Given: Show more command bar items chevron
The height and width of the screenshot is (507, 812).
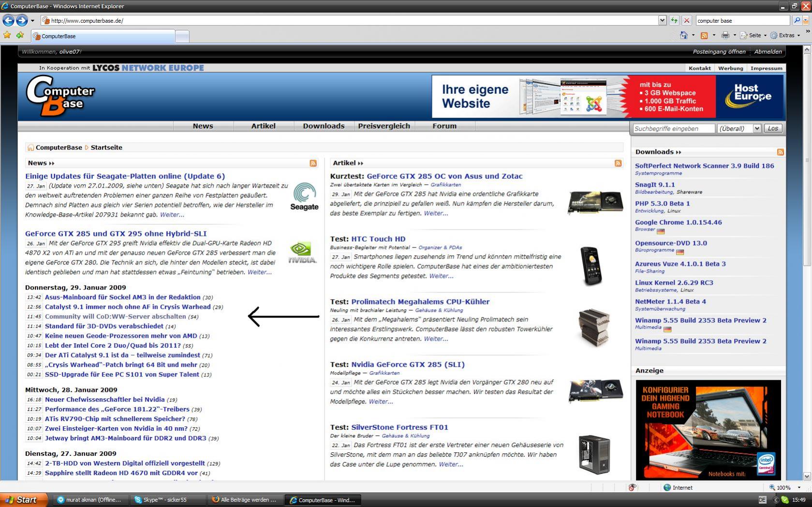Looking at the screenshot, I should point(807,32).
